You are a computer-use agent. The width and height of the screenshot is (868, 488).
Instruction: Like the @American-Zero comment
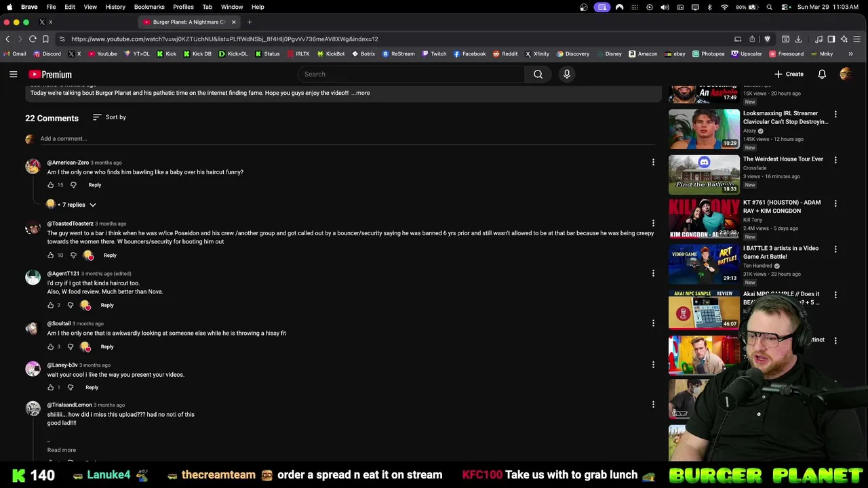click(51, 185)
